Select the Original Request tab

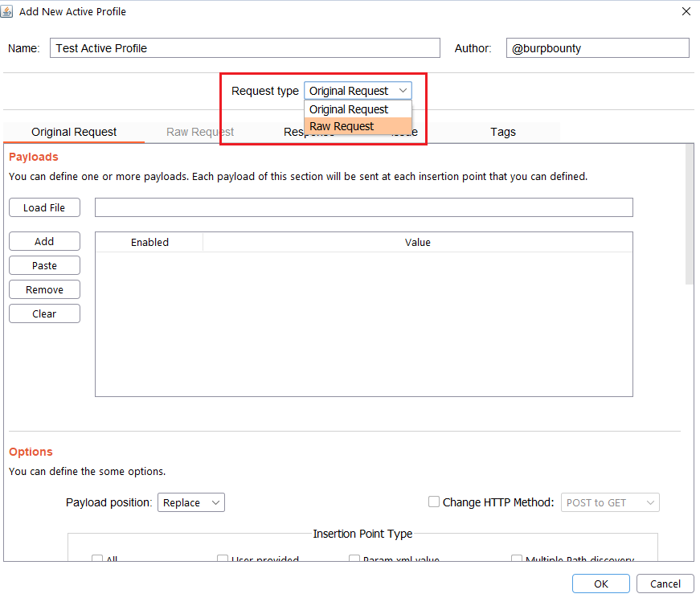coord(74,132)
